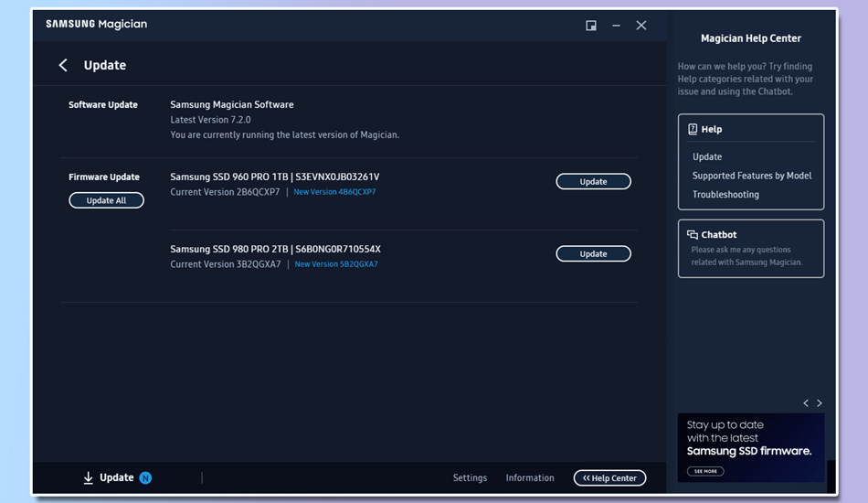The height and width of the screenshot is (503, 868).
Task: Open Supported Features by Model help
Action: tap(751, 176)
